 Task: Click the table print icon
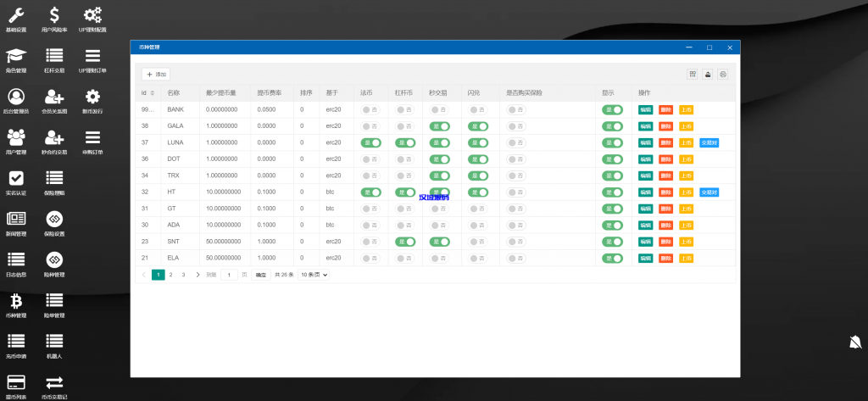722,75
